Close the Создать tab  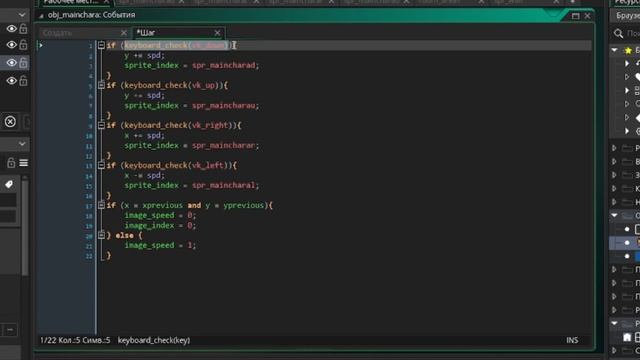click(x=124, y=33)
